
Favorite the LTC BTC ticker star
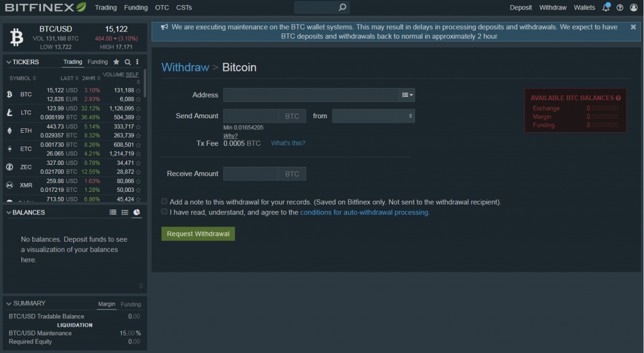click(138, 118)
